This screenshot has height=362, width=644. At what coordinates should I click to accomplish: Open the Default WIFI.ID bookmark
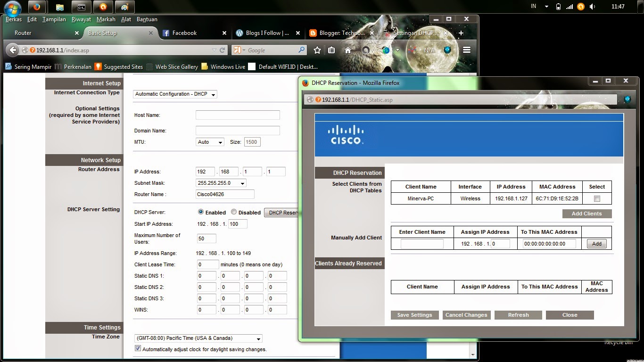283,67
